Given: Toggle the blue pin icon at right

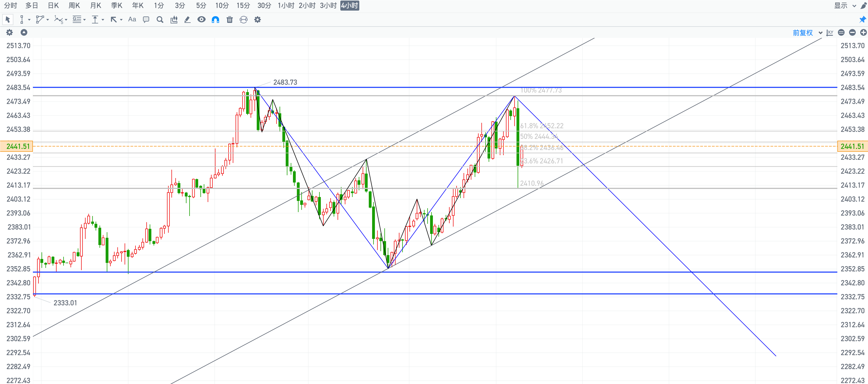Looking at the screenshot, I should coord(863,20).
